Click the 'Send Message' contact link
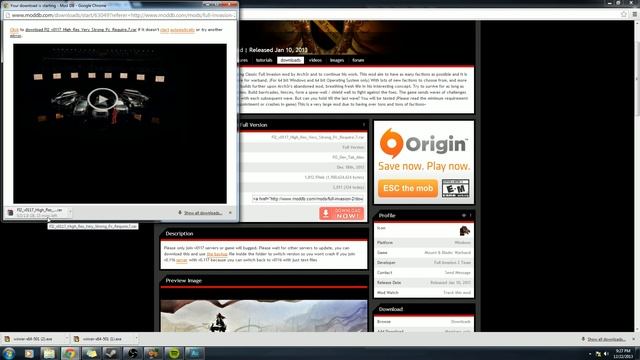Viewport: 640px width, 360px height. 458,273
